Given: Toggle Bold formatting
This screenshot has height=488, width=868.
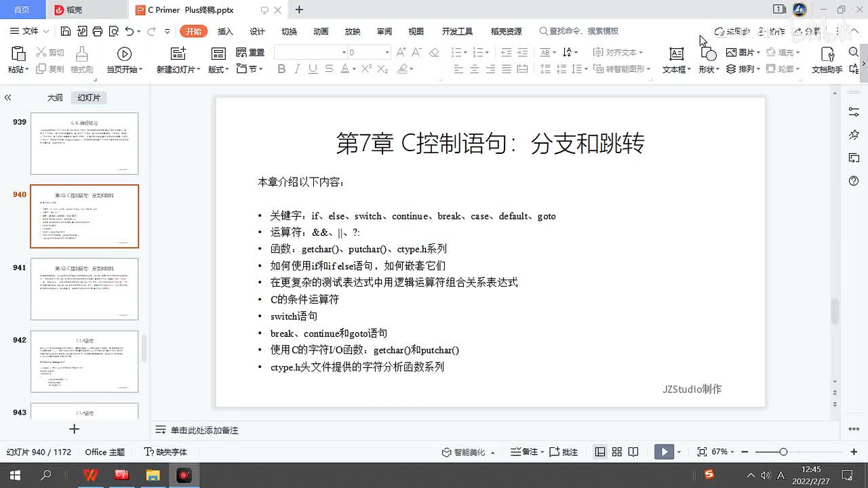Looking at the screenshot, I should (x=281, y=69).
